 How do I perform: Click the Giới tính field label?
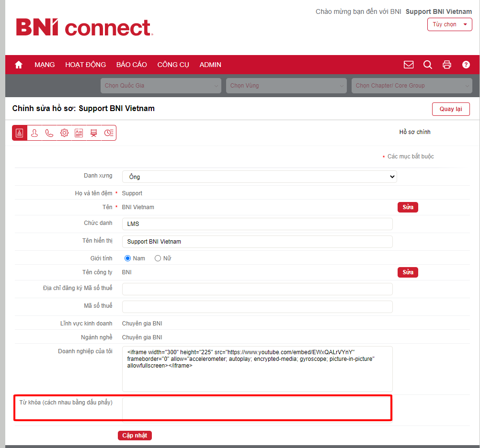click(x=102, y=258)
